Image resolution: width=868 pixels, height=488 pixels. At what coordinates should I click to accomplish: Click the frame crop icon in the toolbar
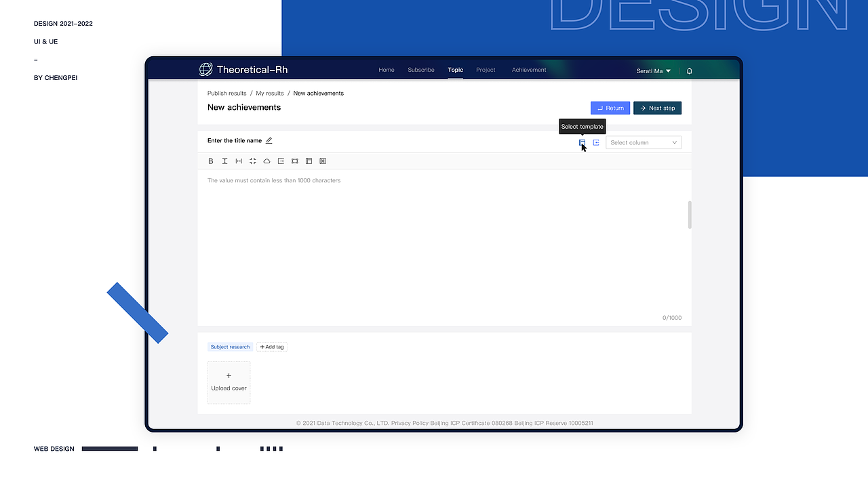click(x=295, y=161)
